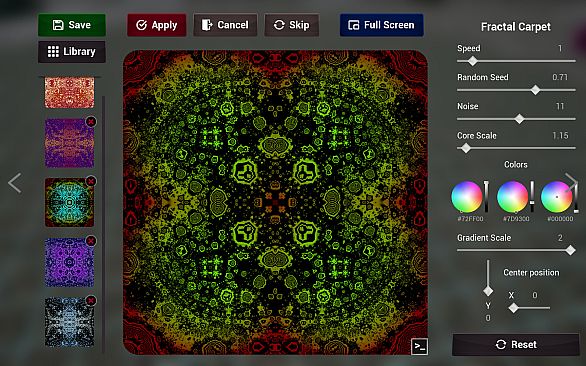Load the blue-grey preset thumbnail
The height and width of the screenshot is (366, 586).
click(70, 322)
